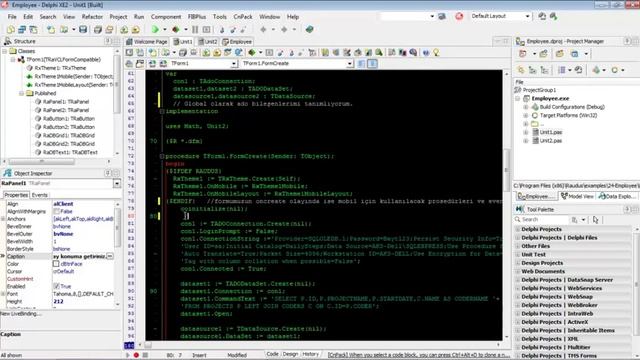Click the green Run button in main toolbar
The width and height of the screenshot is (640, 360).
(155, 29)
